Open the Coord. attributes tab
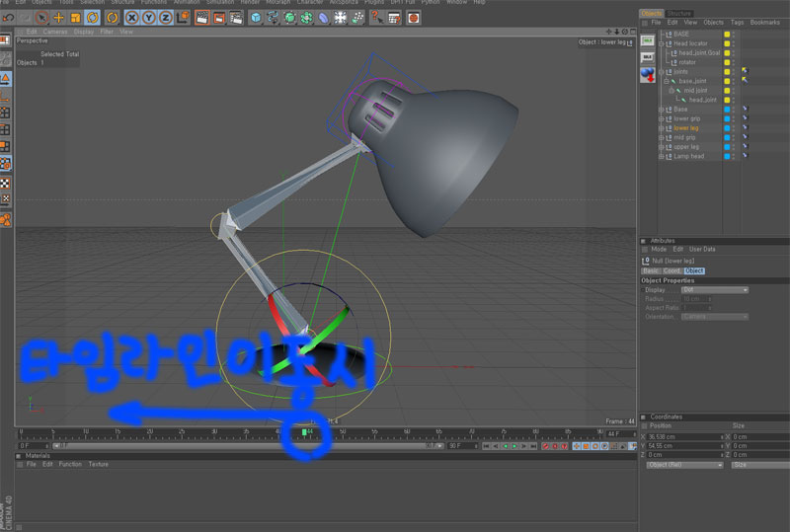The image size is (790, 532). (x=671, y=271)
